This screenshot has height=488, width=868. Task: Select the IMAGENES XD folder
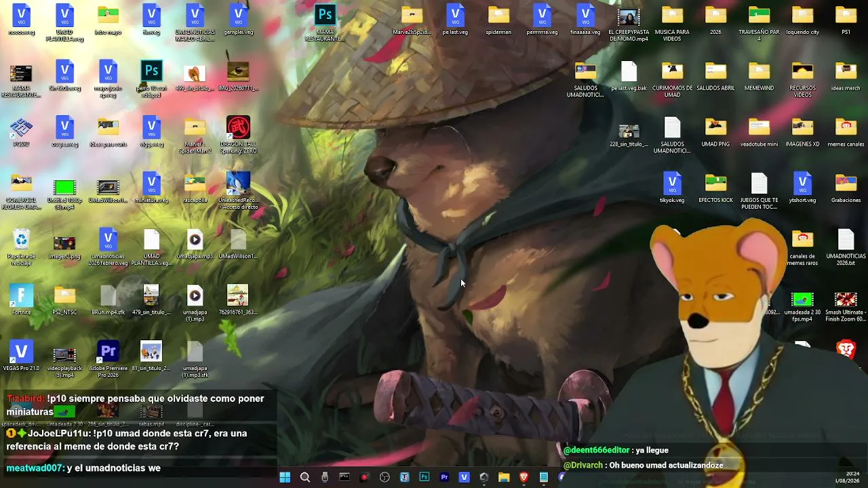click(x=802, y=131)
